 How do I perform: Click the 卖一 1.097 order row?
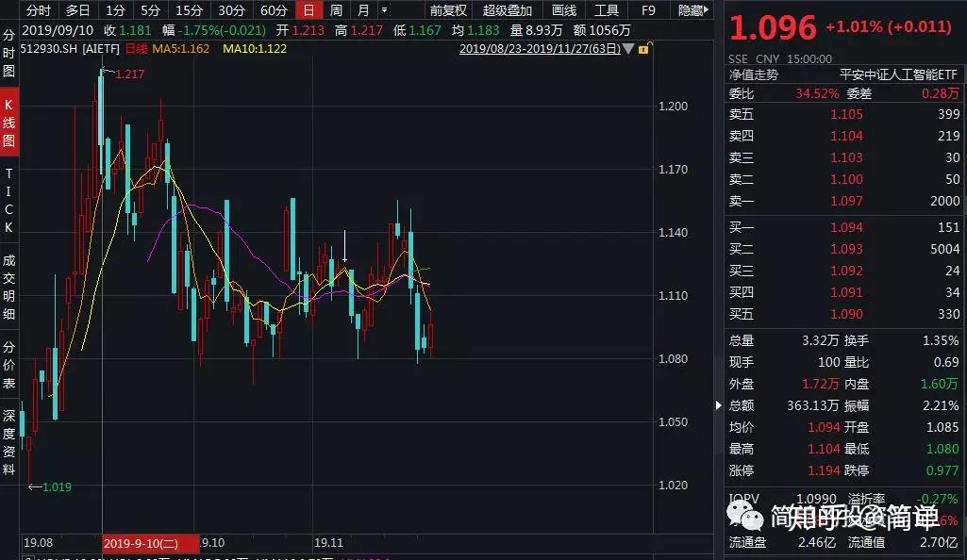click(843, 201)
